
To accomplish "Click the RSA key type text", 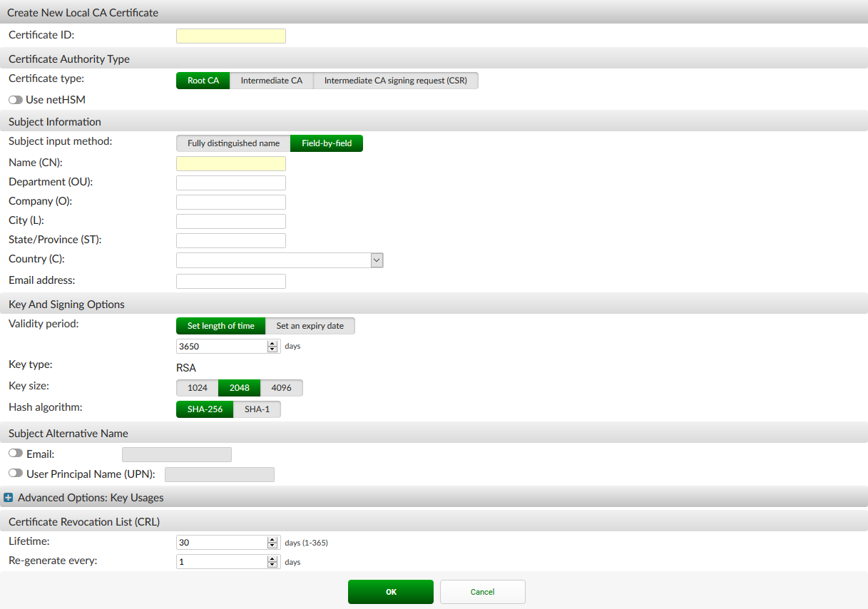I will (186, 368).
